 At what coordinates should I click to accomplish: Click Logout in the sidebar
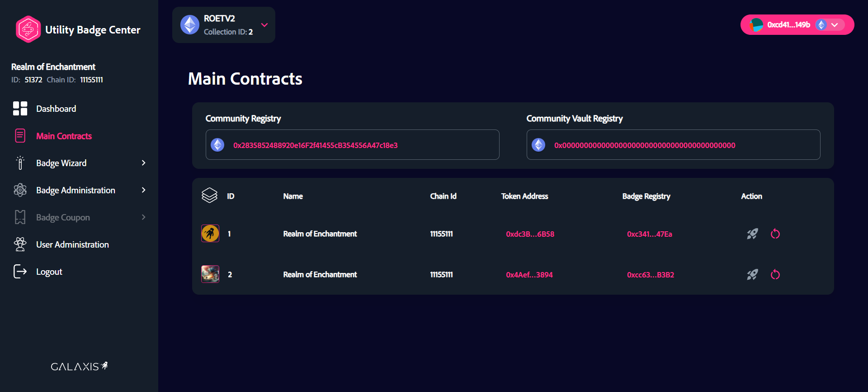[49, 272]
